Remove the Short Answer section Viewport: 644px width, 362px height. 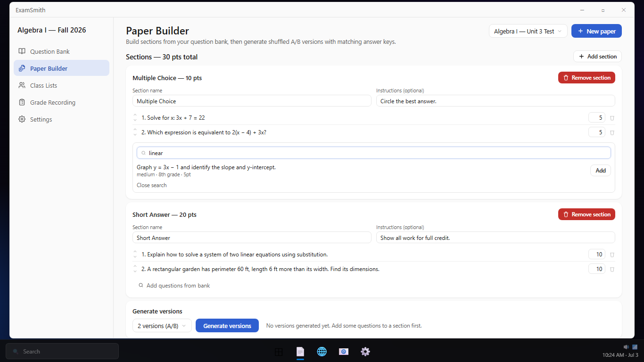coord(586,214)
